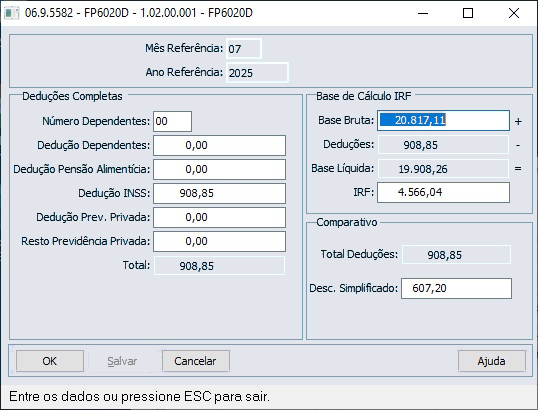Viewport: 538px width, 410px height.
Task: Click the Desc. Simplificado label
Action: pyautogui.click(x=353, y=289)
